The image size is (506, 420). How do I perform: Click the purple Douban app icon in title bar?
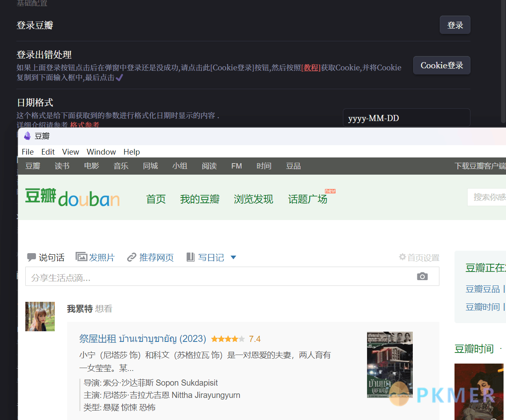(27, 135)
